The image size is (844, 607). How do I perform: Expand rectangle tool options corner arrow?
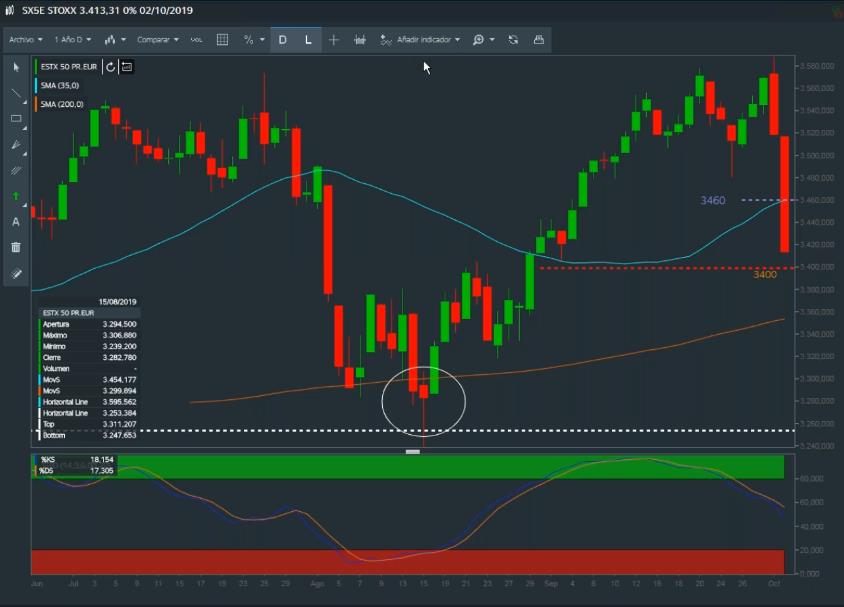point(24,128)
